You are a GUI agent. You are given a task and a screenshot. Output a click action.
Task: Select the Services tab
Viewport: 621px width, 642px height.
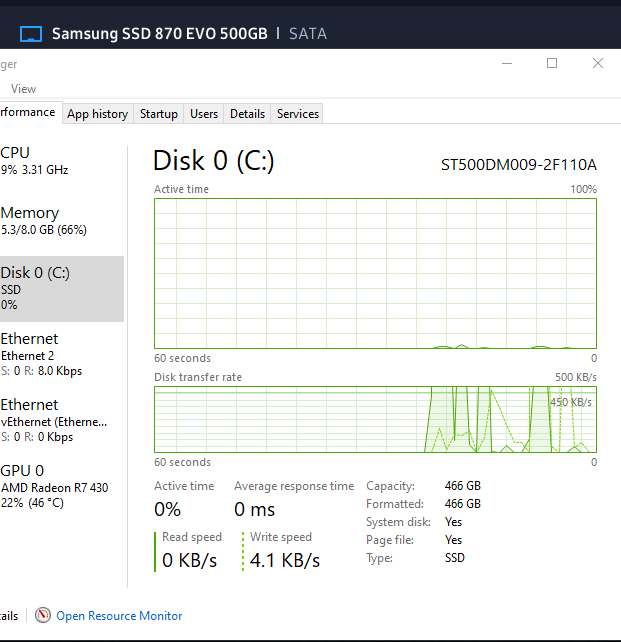click(298, 114)
